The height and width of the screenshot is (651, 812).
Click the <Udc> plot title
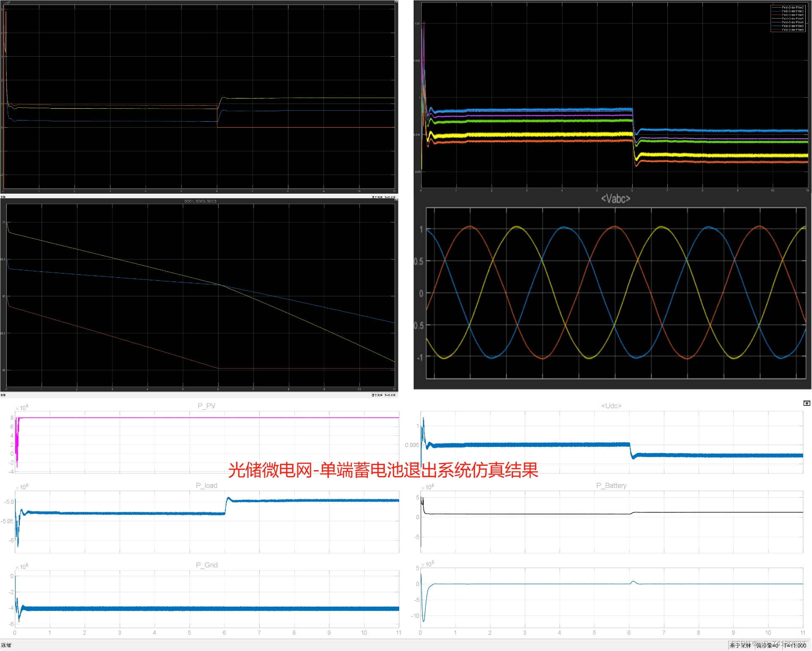pyautogui.click(x=611, y=406)
